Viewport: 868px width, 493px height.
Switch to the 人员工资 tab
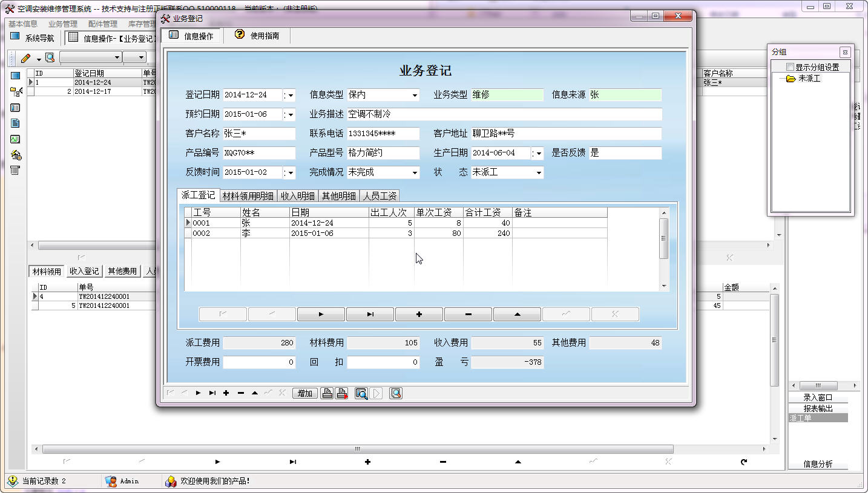pos(380,196)
